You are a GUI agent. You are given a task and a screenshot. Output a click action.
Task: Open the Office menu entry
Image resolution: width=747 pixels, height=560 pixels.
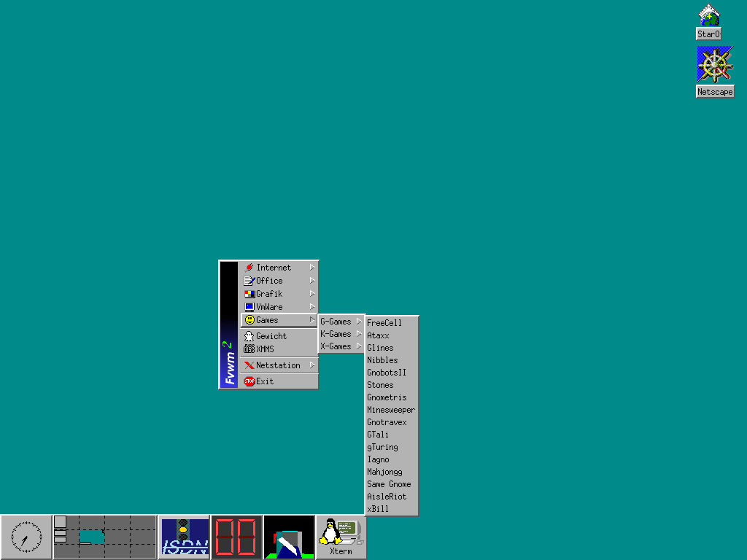coord(270,281)
